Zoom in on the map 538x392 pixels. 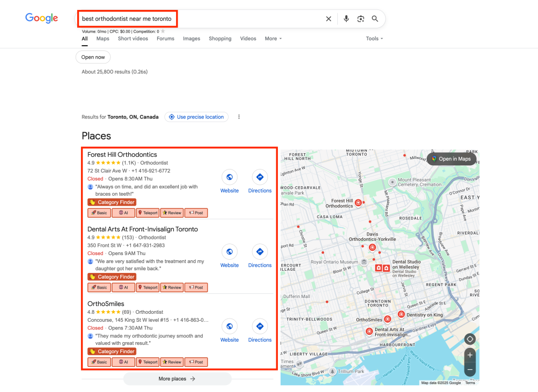[470, 355]
